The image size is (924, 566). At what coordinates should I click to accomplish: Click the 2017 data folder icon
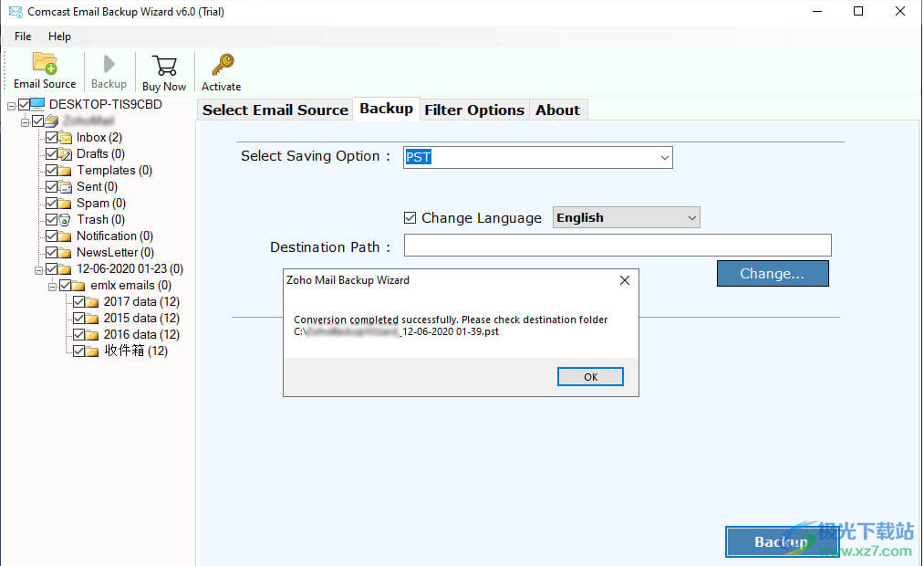[92, 302]
